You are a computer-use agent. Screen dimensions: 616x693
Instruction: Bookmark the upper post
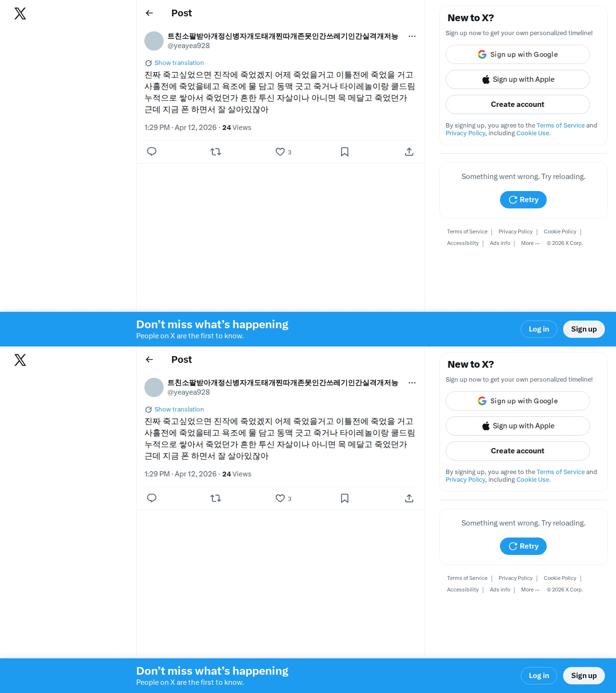tap(345, 152)
